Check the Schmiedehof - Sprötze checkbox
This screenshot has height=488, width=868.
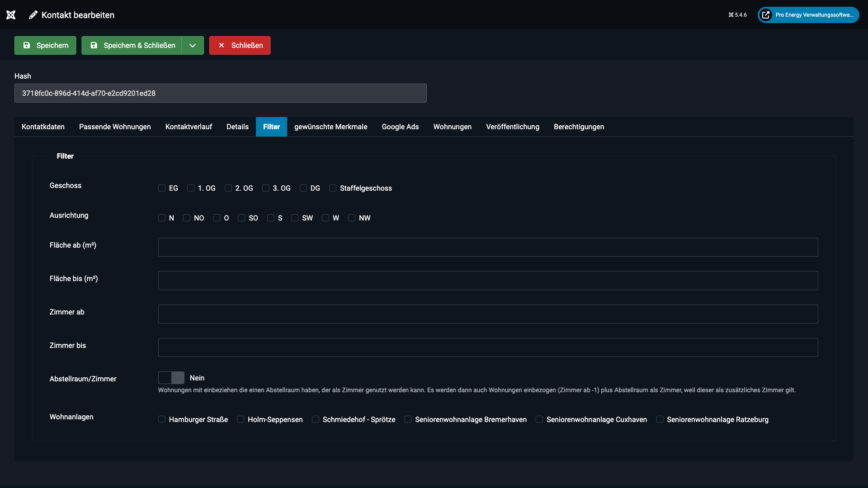(316, 419)
